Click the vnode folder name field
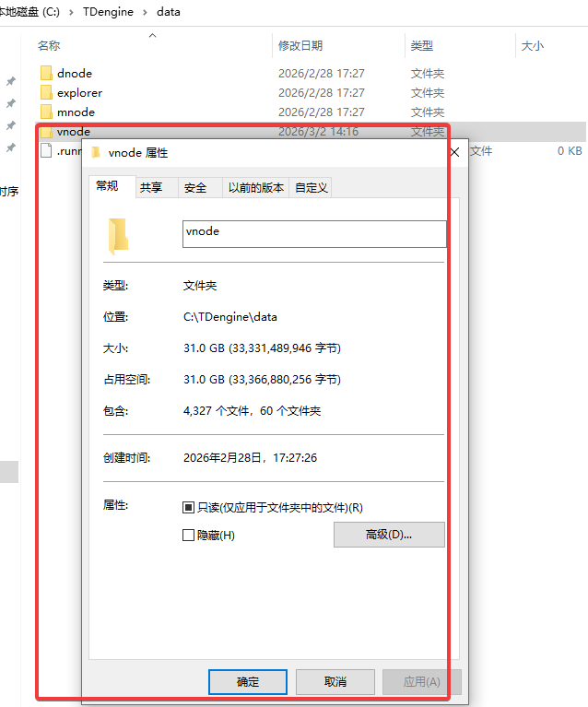The image size is (588, 707). pos(314,233)
